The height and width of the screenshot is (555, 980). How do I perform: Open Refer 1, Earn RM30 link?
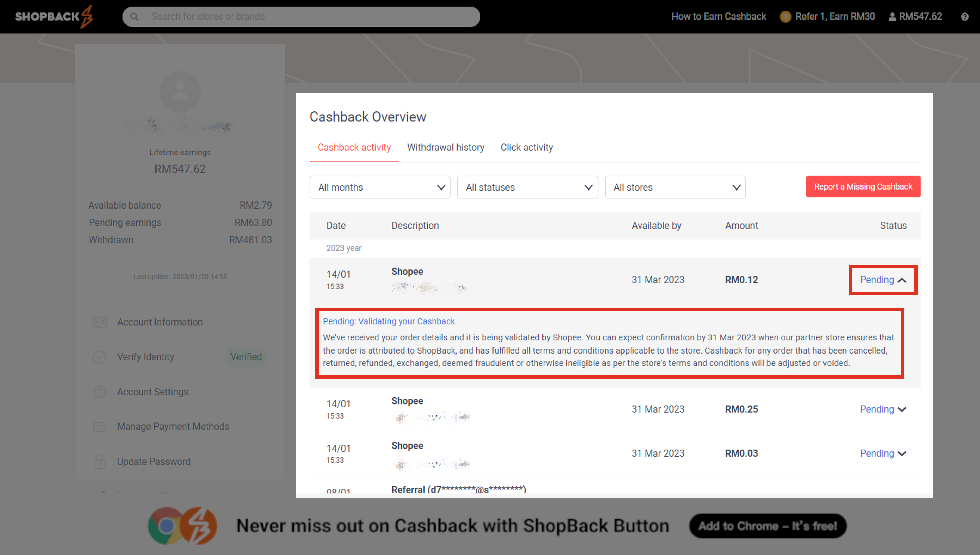coord(835,16)
